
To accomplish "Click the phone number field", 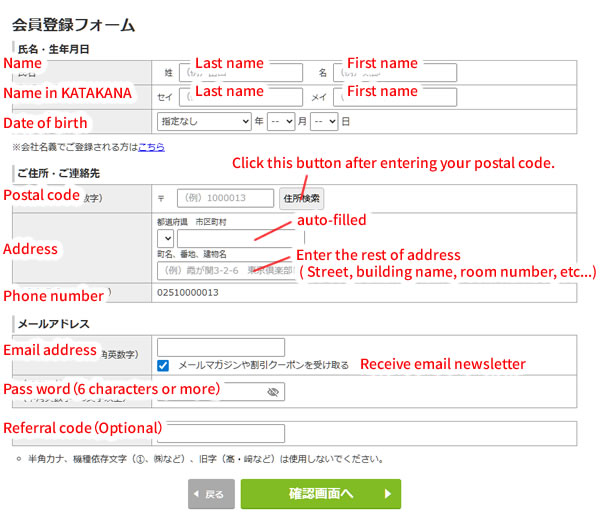I will point(364,293).
